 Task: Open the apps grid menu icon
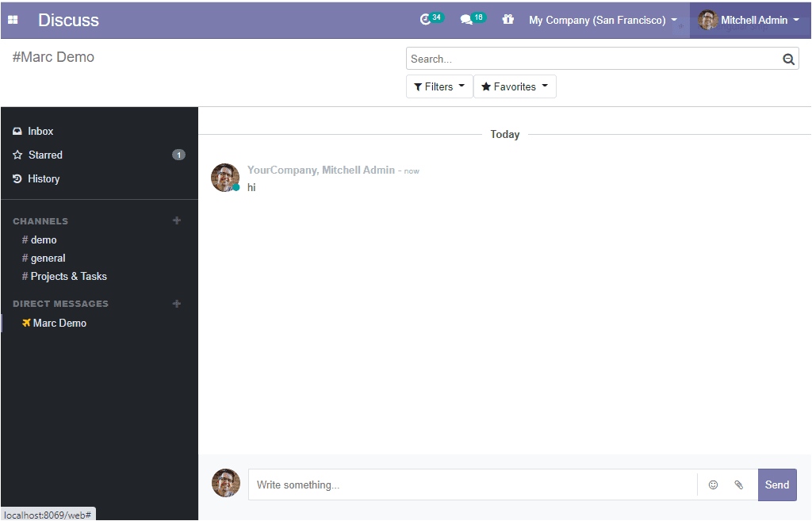[13, 20]
